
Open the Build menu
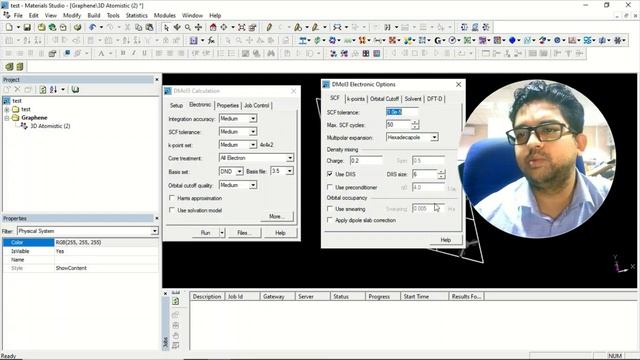pos(94,16)
